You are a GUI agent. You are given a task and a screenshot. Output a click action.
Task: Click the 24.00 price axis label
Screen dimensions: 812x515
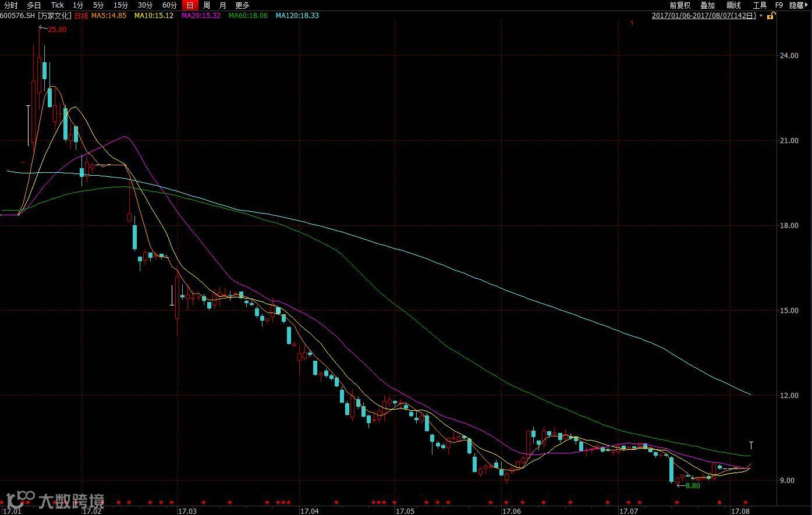pos(789,56)
